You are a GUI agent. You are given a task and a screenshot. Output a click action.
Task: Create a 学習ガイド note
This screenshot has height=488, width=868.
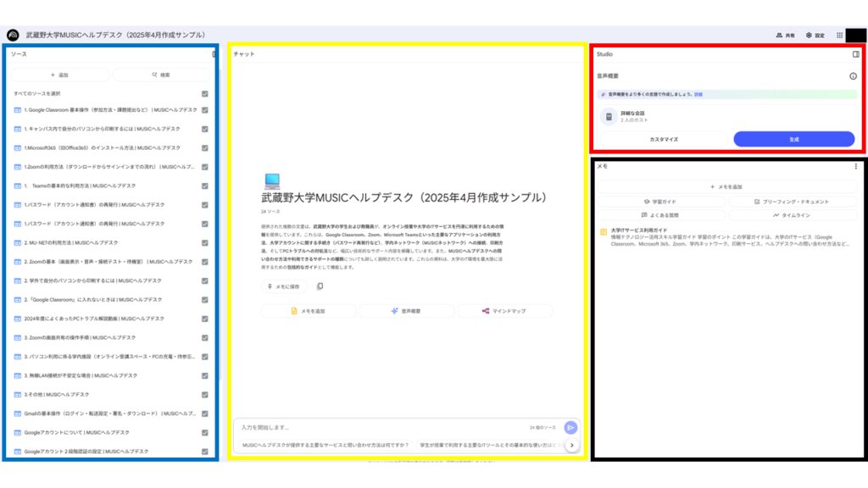tap(660, 202)
